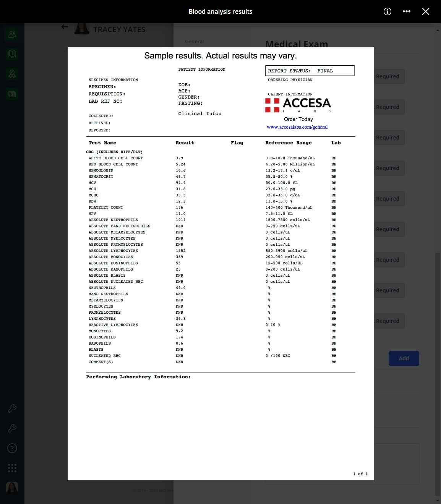
Task: Click the 'REQUISITION:' field label
Action: click(x=107, y=94)
